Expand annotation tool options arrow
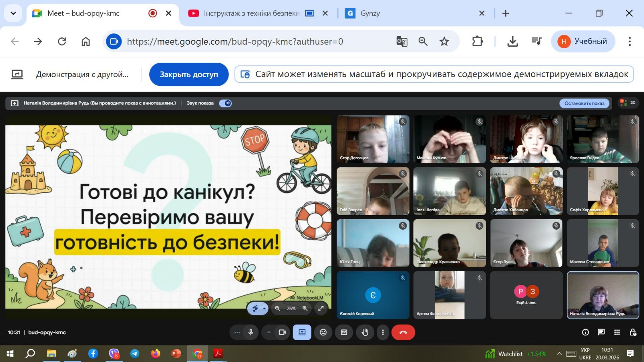Image resolution: width=644 pixels, height=362 pixels. pos(264,309)
